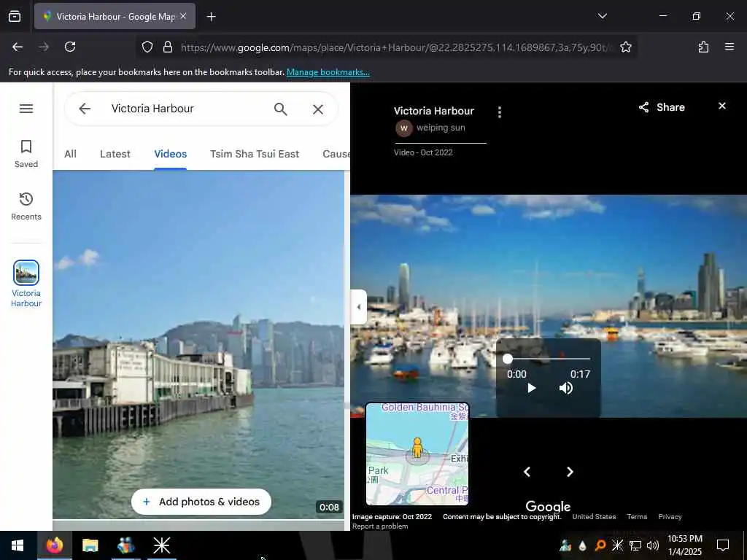Click Report a problem link
Viewport: 747px width, 560px height.
[x=380, y=526]
